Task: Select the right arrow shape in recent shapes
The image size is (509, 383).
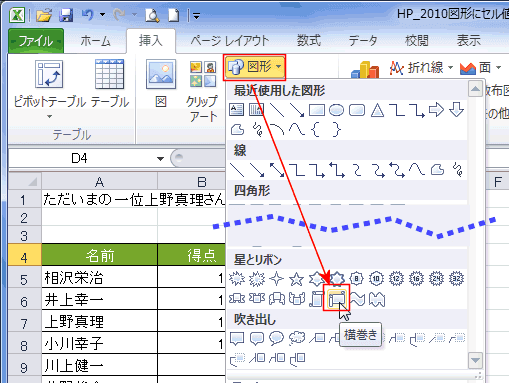Action: tap(436, 110)
